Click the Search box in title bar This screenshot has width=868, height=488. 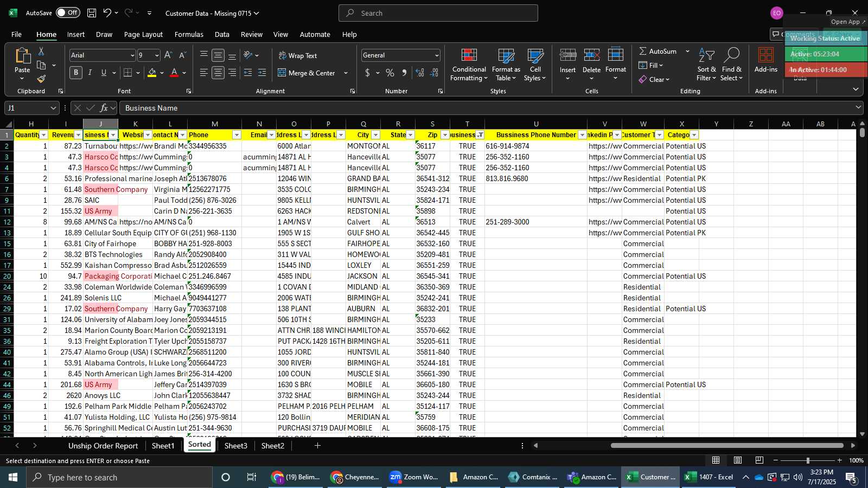[438, 13]
